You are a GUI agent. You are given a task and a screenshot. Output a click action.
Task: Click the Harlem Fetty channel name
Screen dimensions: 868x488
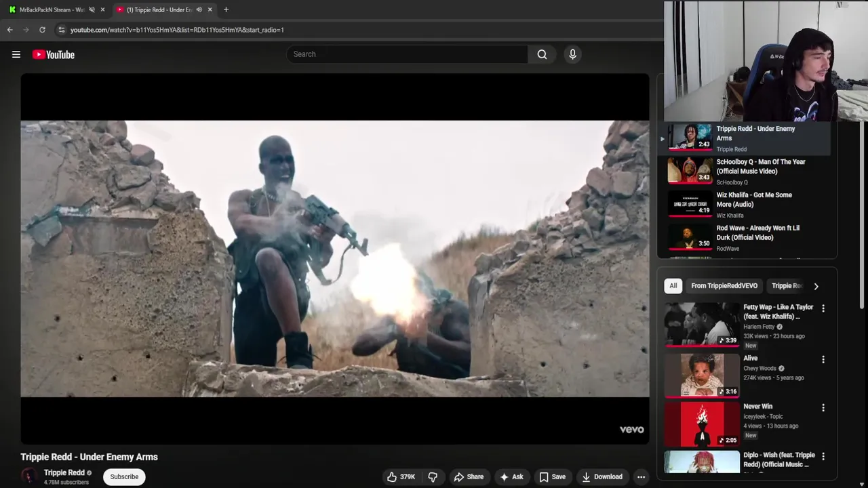coord(759,327)
